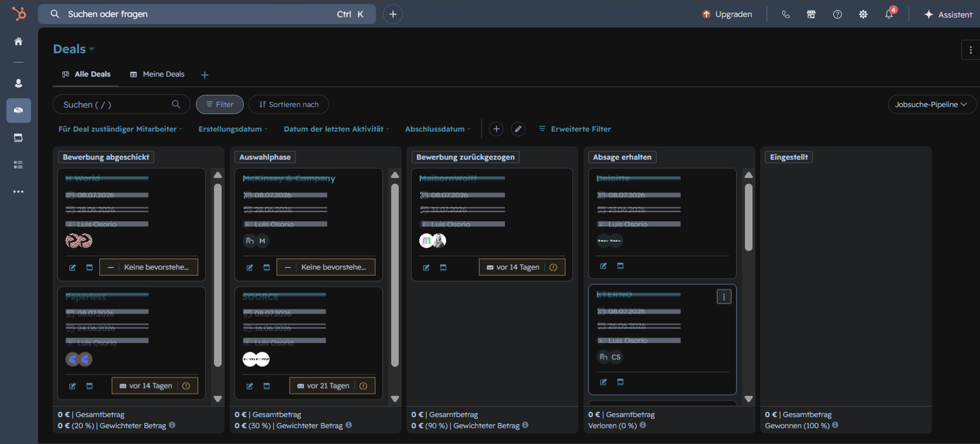Toggle the Filter button
Viewport: 980px width, 444px height.
tap(220, 104)
